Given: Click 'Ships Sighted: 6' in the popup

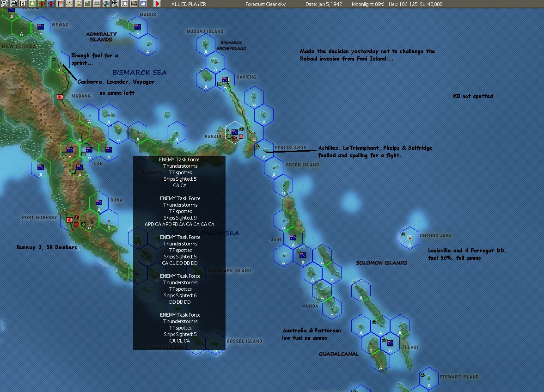Looking at the screenshot, I should point(180,295).
